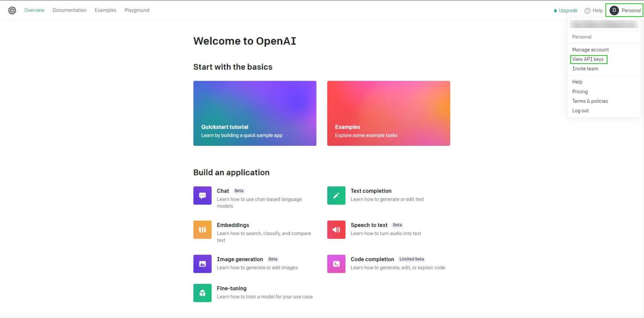Open the Embeddings orange icon
The height and width of the screenshot is (318, 644).
point(202,229)
